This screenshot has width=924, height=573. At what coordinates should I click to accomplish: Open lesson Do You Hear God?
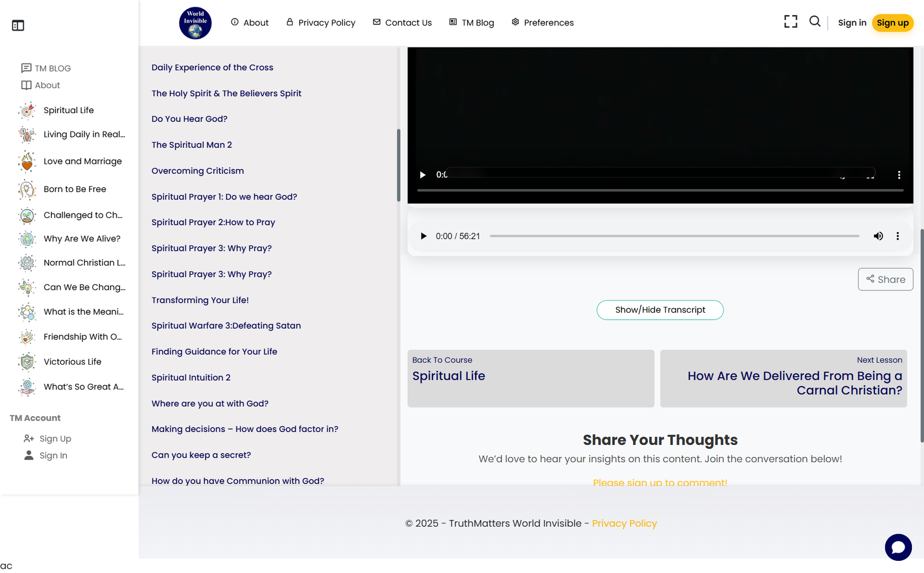(189, 119)
